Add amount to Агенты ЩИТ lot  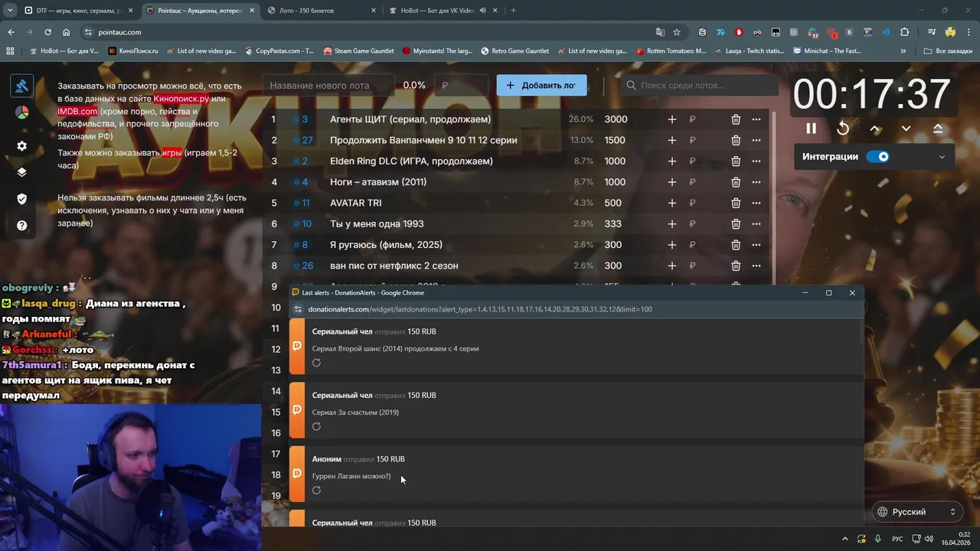(x=671, y=119)
